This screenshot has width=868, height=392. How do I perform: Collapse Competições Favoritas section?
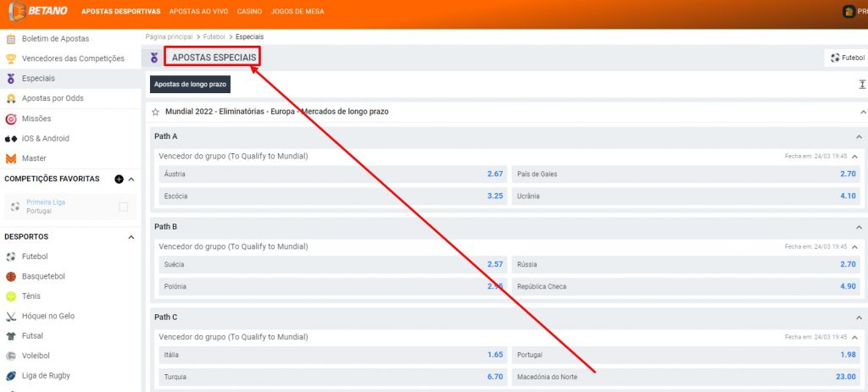(x=131, y=179)
